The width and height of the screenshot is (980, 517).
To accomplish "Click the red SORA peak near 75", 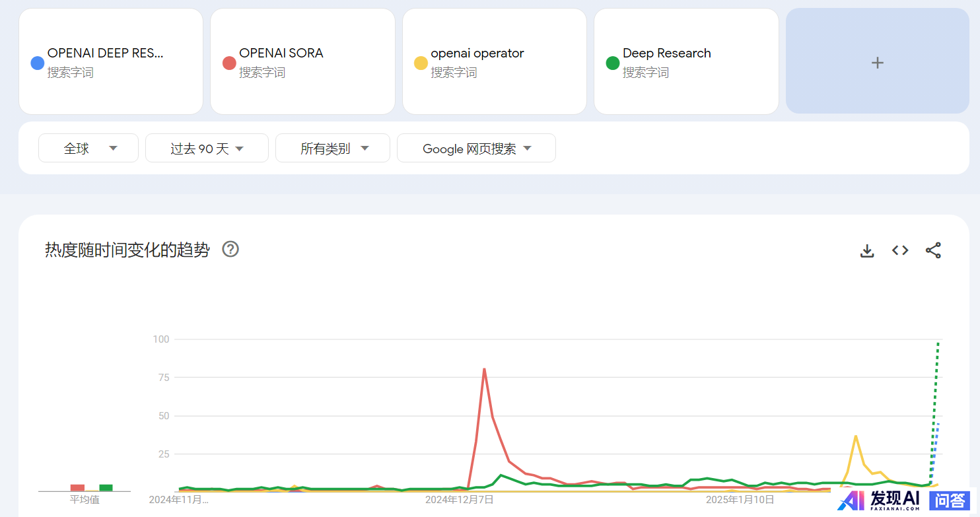I will point(484,369).
